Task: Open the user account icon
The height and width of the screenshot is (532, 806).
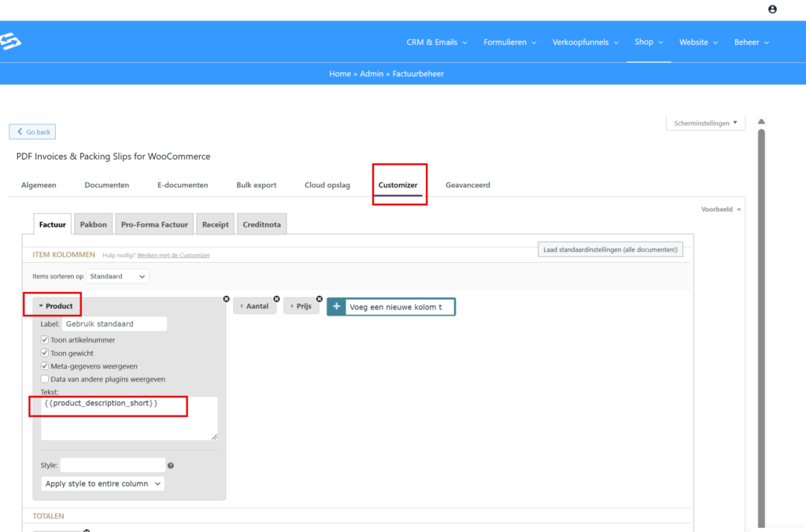Action: click(772, 9)
